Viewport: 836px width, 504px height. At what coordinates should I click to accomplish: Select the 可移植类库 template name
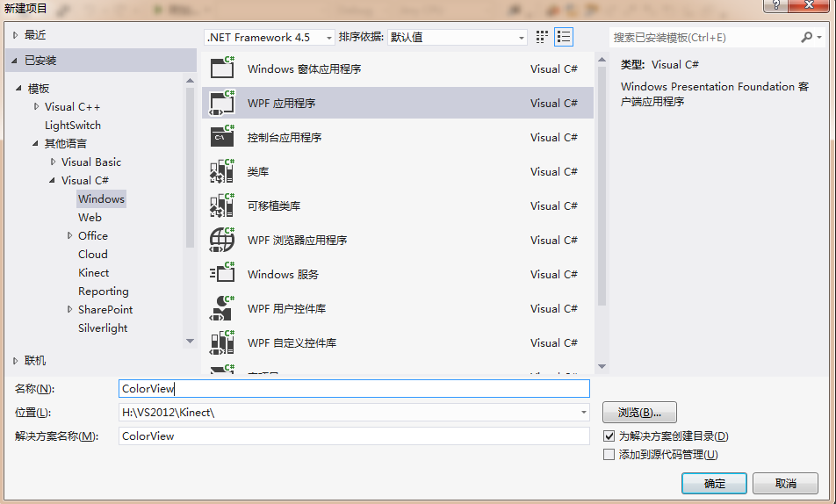pyautogui.click(x=274, y=205)
